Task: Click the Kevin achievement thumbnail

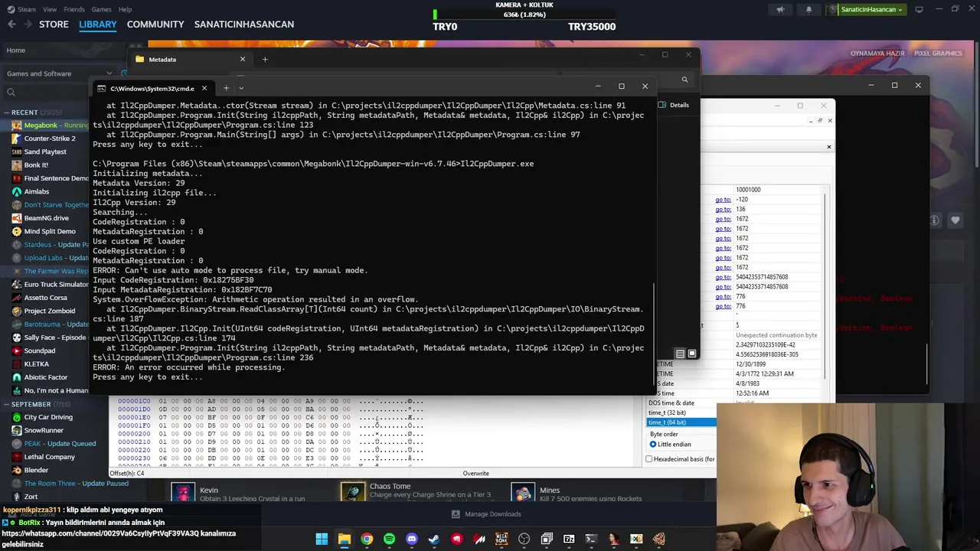Action: 183,493
